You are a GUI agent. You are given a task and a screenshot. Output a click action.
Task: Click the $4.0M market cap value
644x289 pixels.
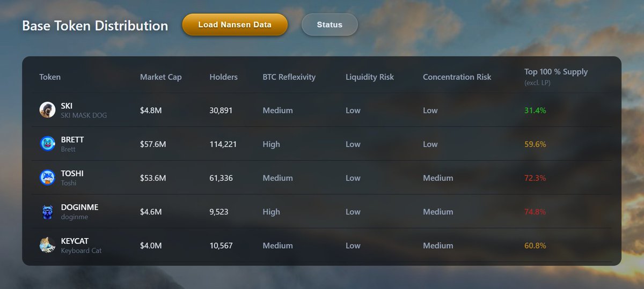(151, 246)
